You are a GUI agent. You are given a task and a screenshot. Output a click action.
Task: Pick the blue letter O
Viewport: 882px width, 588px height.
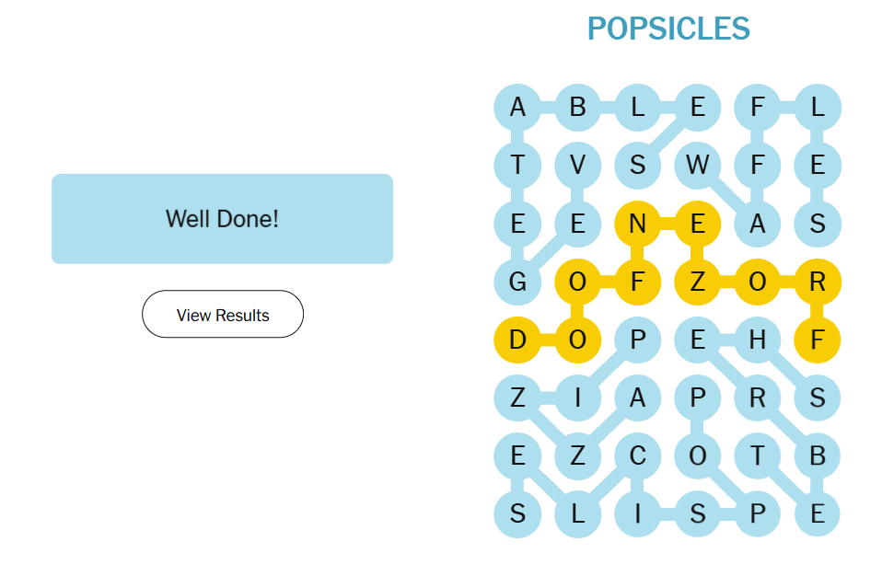pos(698,455)
